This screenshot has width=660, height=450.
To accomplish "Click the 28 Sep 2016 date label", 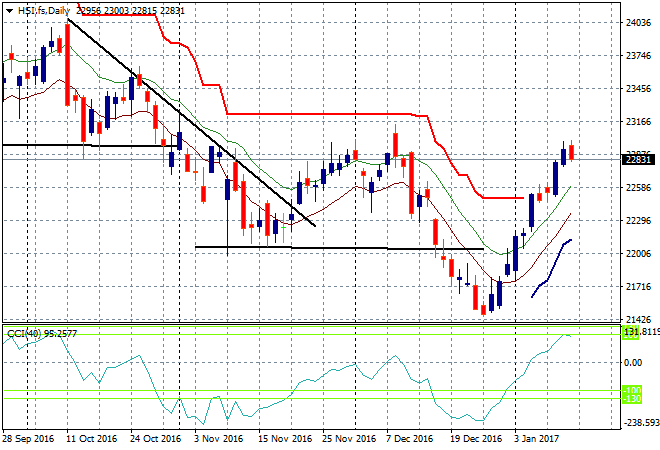I will pyautogui.click(x=28, y=439).
